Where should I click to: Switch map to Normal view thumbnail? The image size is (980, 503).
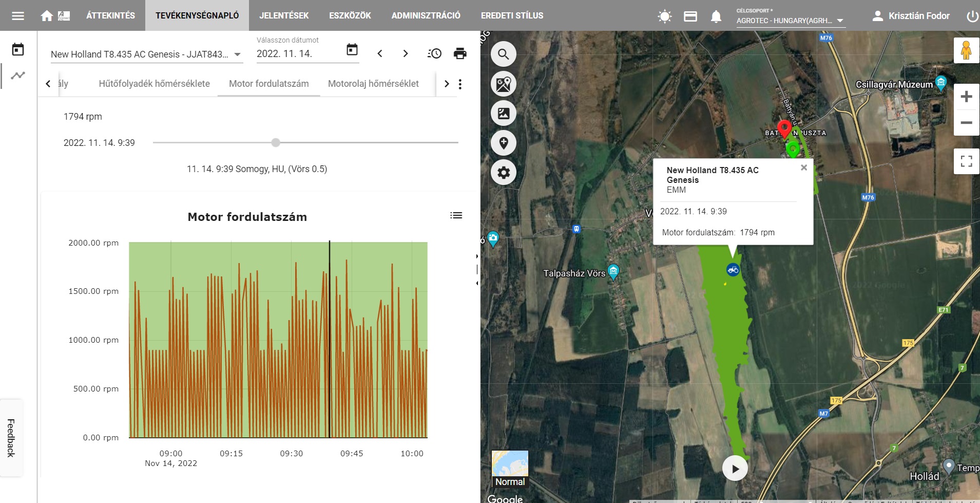[x=510, y=469]
